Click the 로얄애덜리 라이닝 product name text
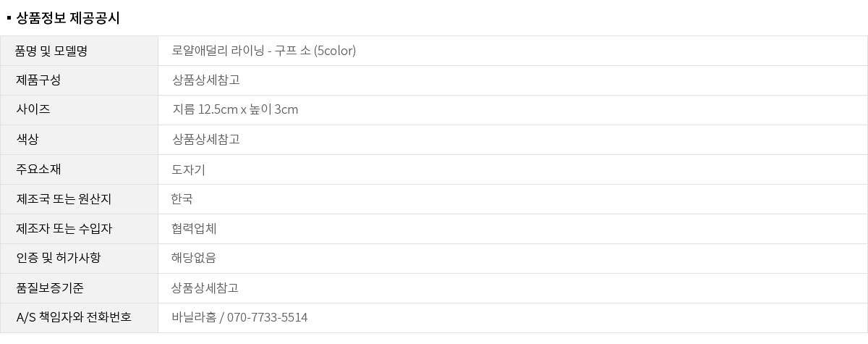 point(263,51)
